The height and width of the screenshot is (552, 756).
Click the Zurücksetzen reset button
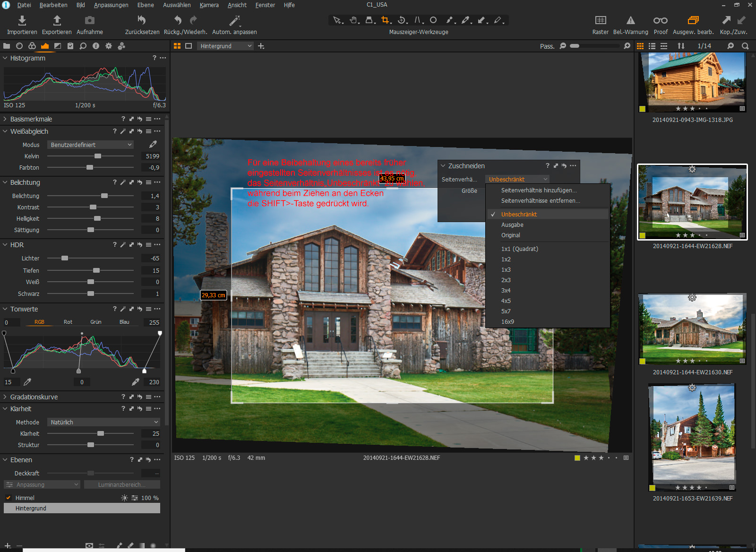[x=142, y=25]
